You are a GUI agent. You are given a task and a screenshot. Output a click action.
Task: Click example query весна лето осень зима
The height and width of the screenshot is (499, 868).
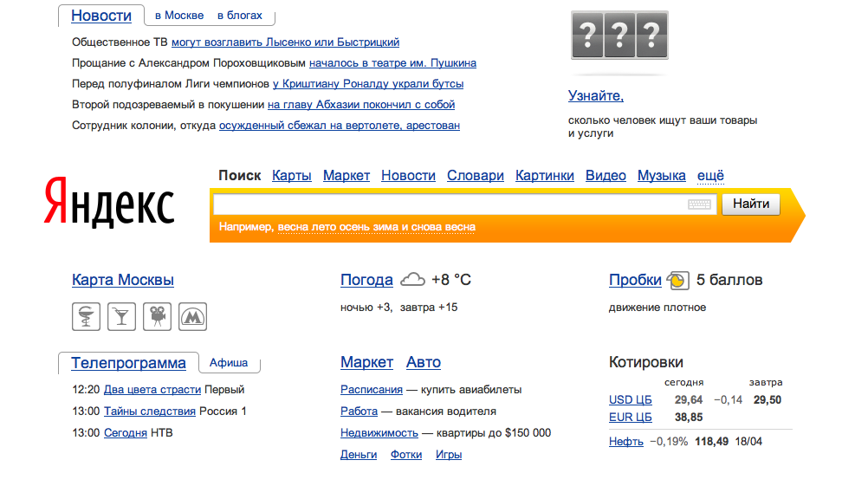pos(377,227)
